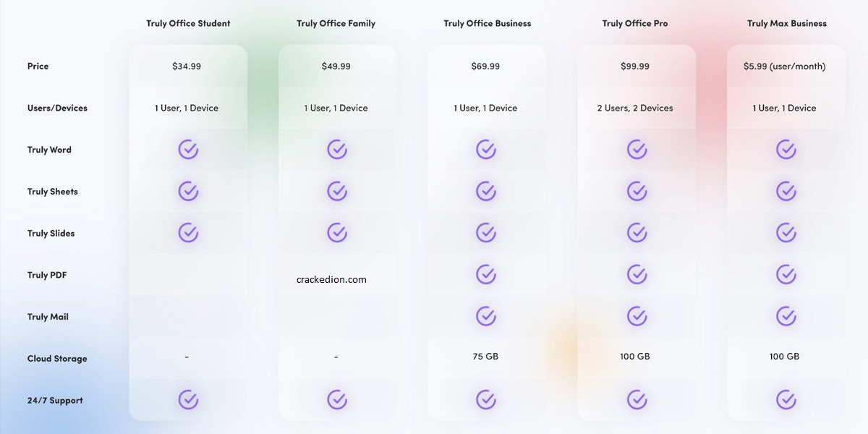Click the $5.99 (user/month) price

(785, 66)
